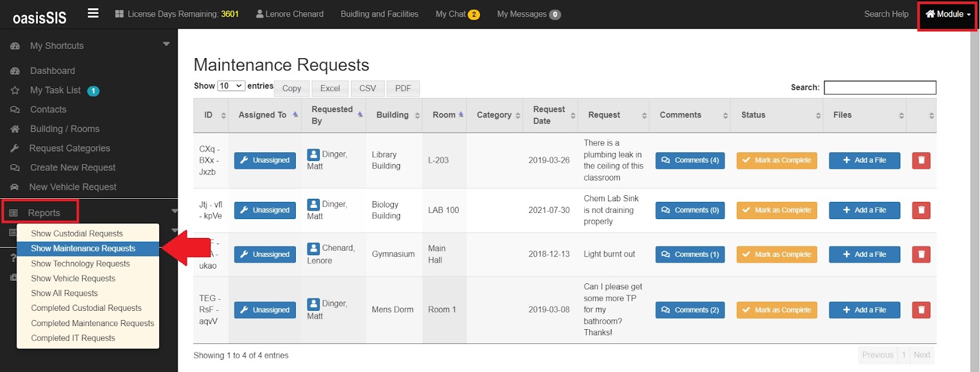Click user icon next to Chenard, Lenore
The width and height of the screenshot is (980, 372).
pyautogui.click(x=314, y=248)
